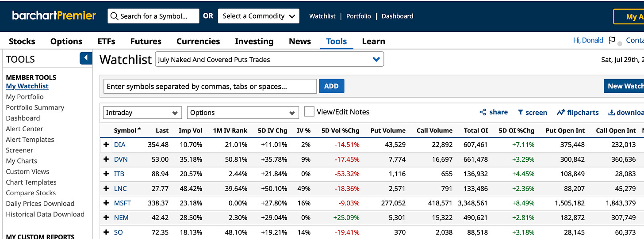Click the +25.09% value in NEM row
Image resolution: width=644 pixels, height=239 pixels.
[x=345, y=218]
